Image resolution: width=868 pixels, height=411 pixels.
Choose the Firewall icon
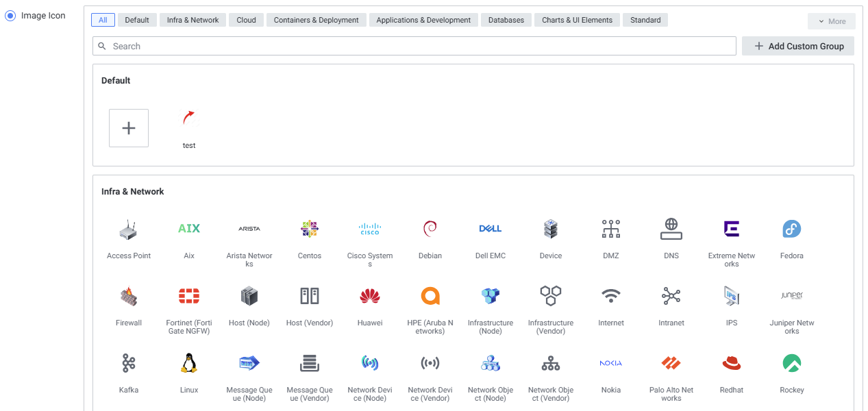(128, 297)
